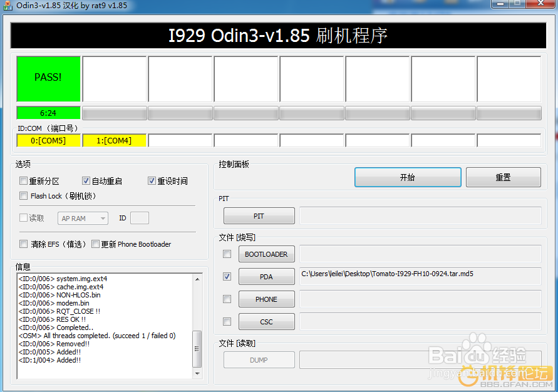The width and height of the screenshot is (558, 392).
Task: Enable the Flash Lock checkbox
Action: [23, 195]
